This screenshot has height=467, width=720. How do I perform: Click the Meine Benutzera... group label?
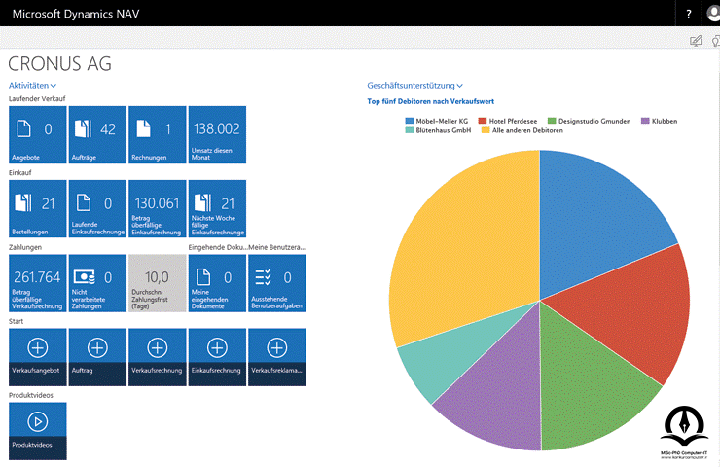tap(277, 247)
